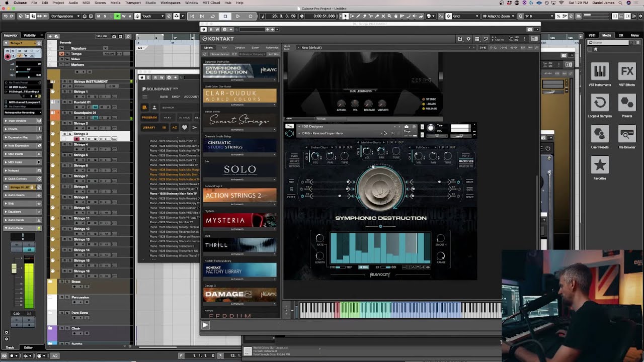Toggle the RETRIG button in Symphonic Destruction
This screenshot has height=362, width=644.
coord(364,267)
